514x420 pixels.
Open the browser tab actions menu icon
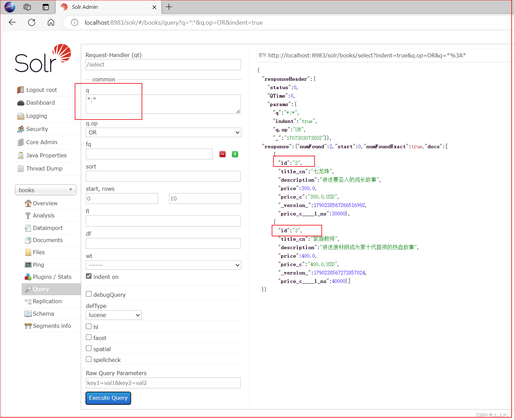[46, 7]
